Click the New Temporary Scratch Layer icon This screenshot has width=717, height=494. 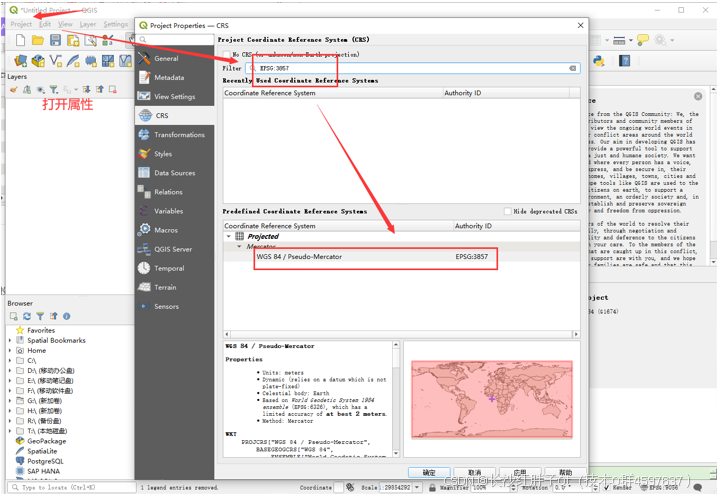pyautogui.click(x=91, y=60)
